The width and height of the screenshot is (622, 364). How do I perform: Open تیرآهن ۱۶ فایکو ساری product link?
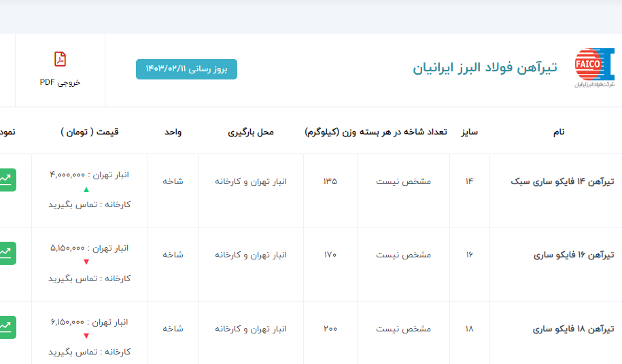click(574, 255)
